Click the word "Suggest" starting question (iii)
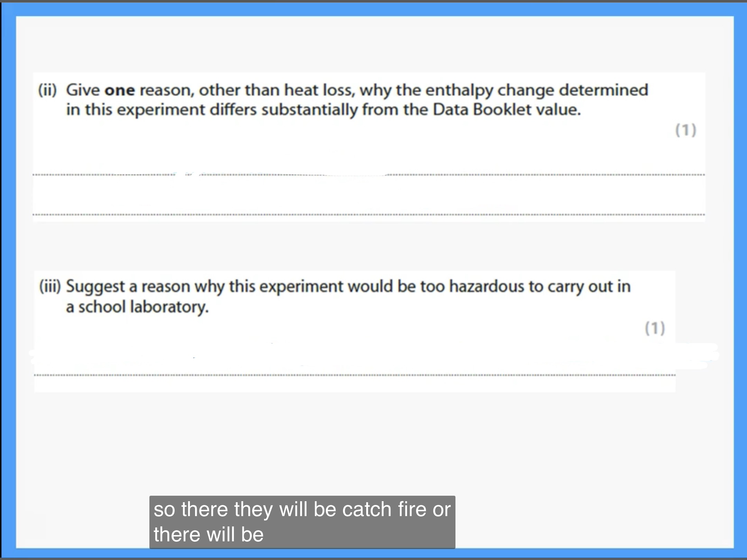 point(95,287)
